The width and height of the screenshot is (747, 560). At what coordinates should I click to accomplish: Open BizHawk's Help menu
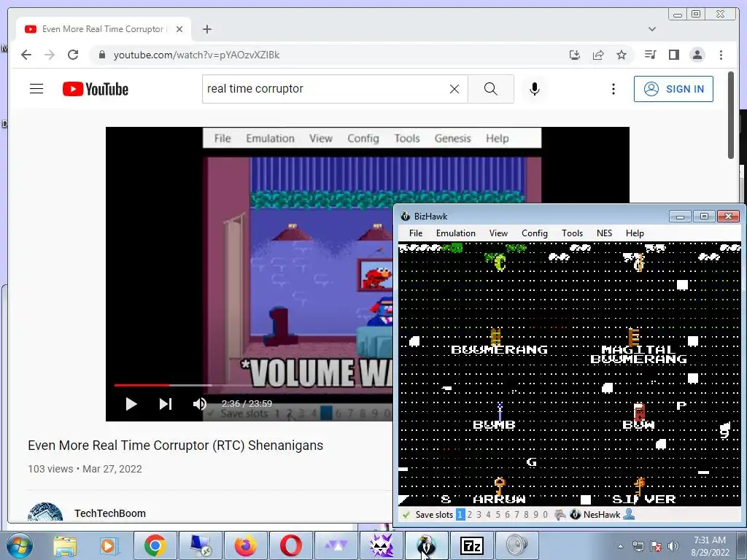[x=635, y=233]
